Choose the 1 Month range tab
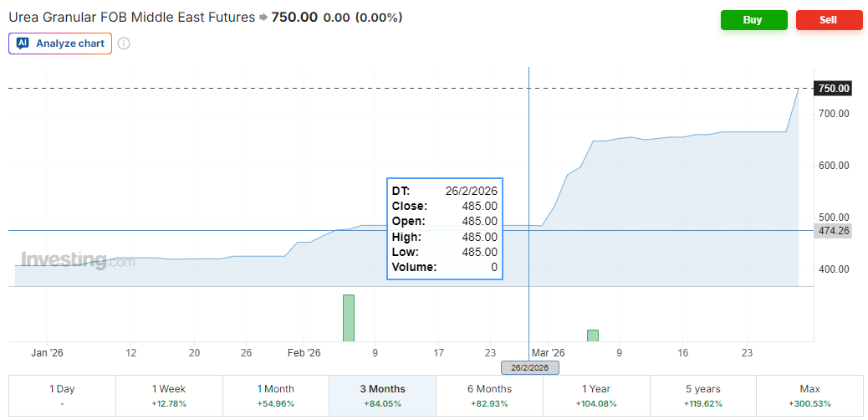 [276, 396]
